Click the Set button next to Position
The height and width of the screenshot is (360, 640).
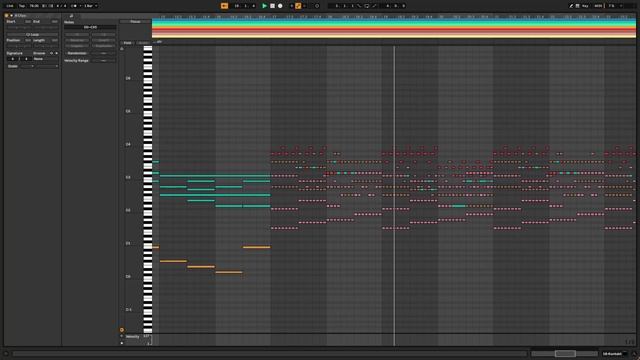coord(28,40)
